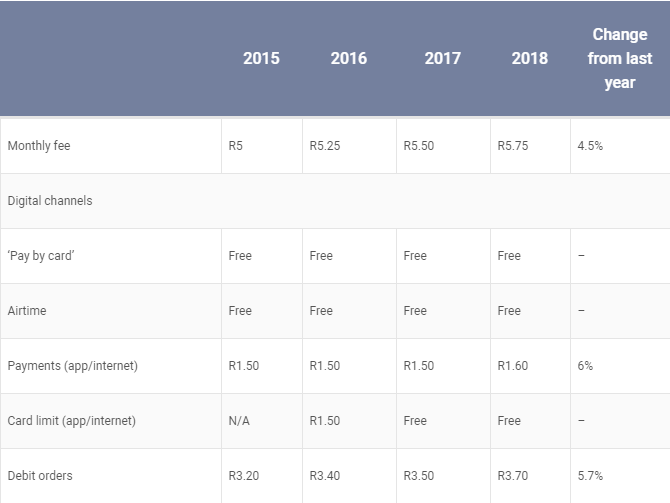Image resolution: width=670 pixels, height=503 pixels.
Task: Select the 'Pay by card' row label
Action: pyautogui.click(x=42, y=256)
